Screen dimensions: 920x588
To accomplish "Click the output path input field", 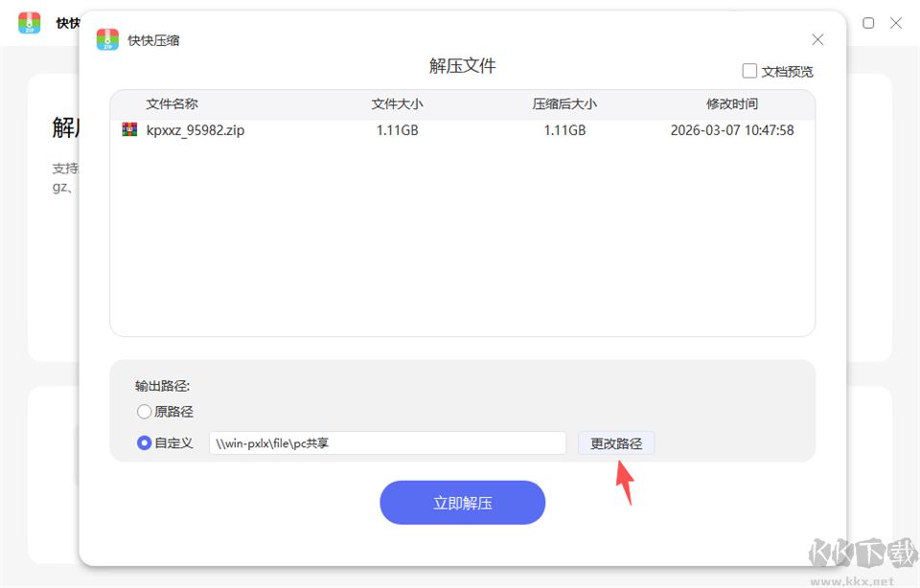I will click(x=387, y=442).
